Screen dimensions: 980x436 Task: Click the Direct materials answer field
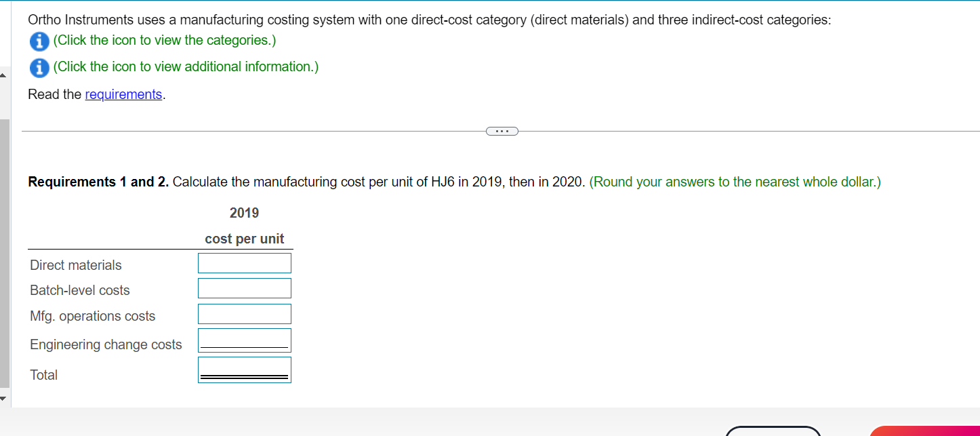click(244, 263)
